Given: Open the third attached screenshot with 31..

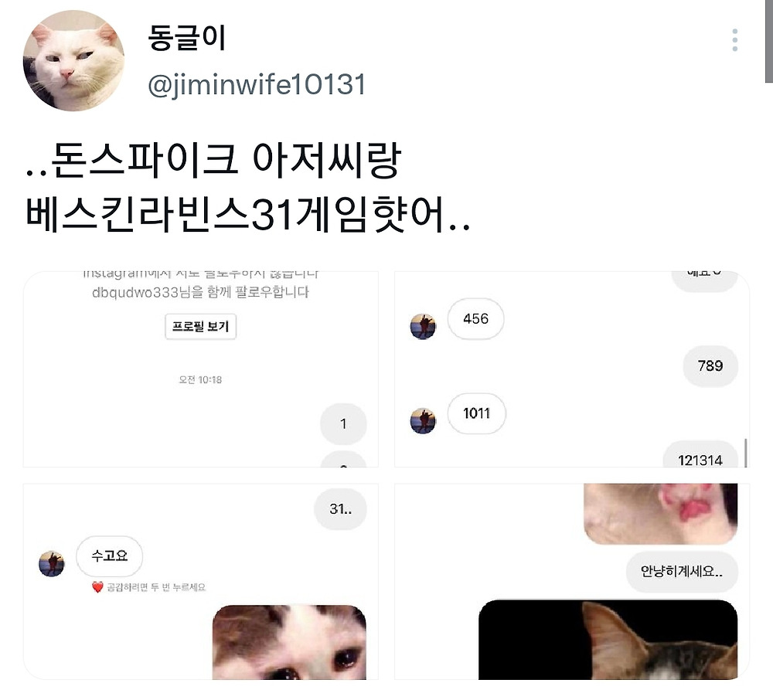Looking at the screenshot, I should click(201, 581).
